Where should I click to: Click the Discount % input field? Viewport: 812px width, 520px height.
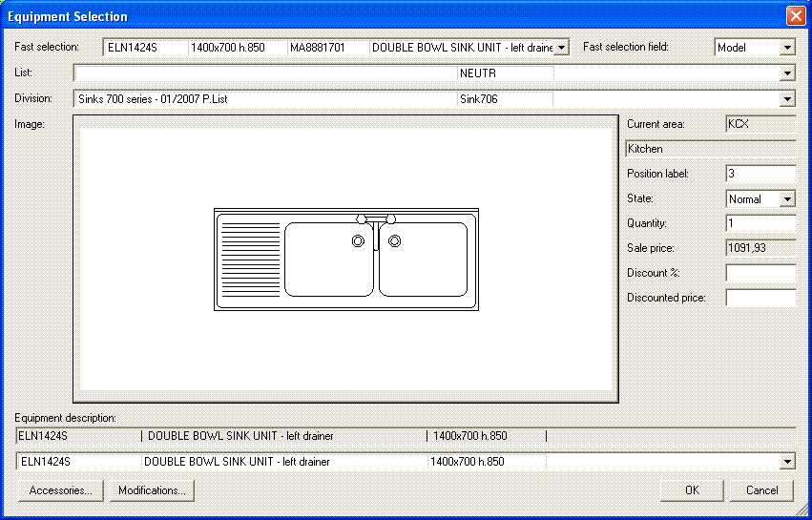click(x=760, y=273)
